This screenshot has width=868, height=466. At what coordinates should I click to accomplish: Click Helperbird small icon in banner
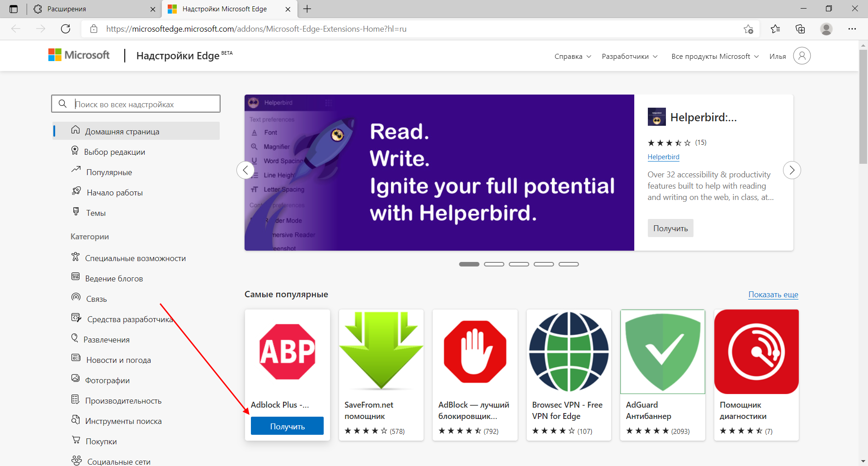(x=656, y=117)
